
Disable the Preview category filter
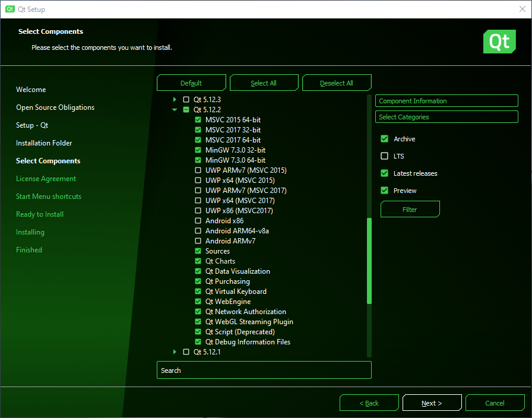[384, 191]
